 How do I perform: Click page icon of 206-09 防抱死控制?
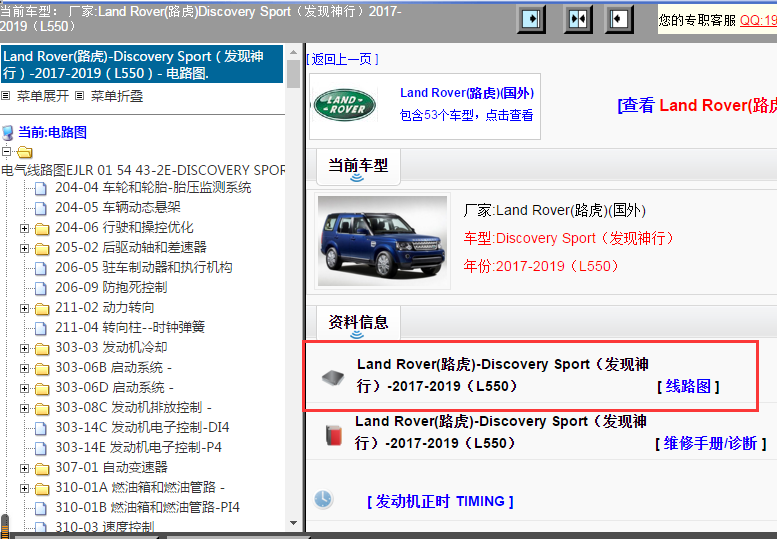[41, 288]
